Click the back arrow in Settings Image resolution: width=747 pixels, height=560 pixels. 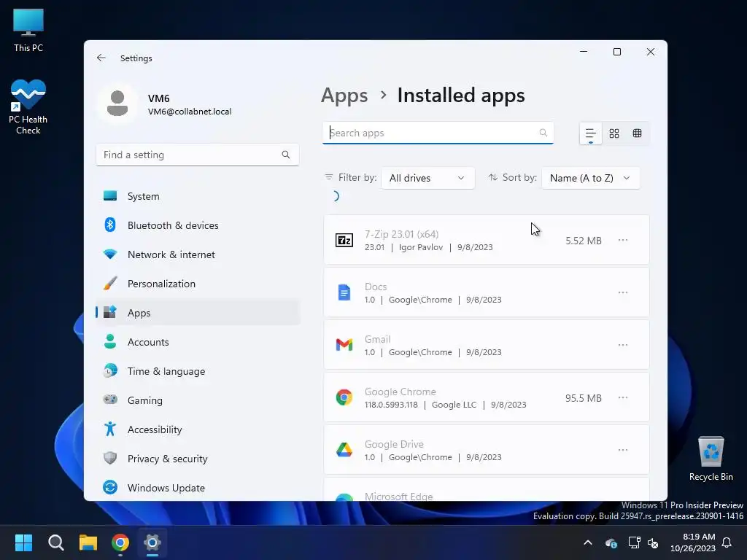tap(101, 58)
